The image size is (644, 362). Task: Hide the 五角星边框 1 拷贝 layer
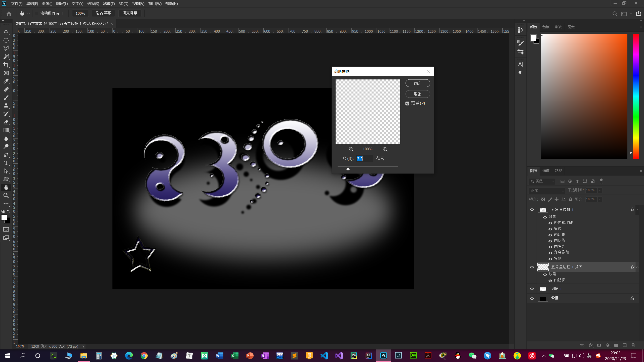pyautogui.click(x=532, y=267)
